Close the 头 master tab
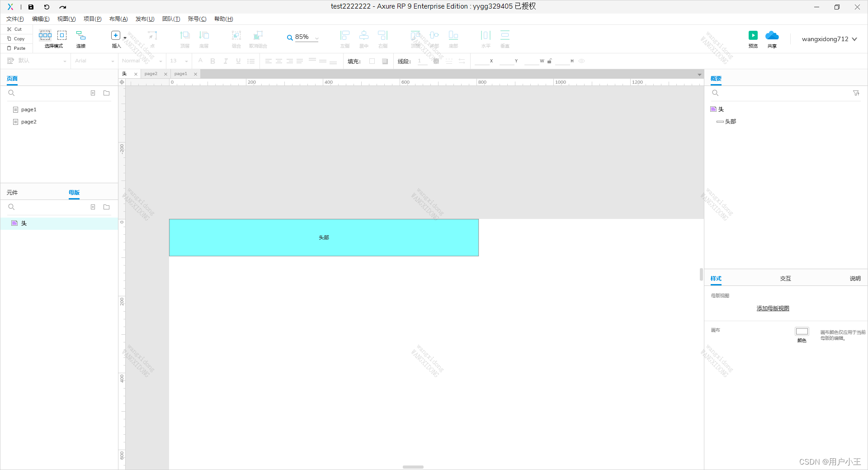This screenshot has height=470, width=868. pyautogui.click(x=136, y=74)
